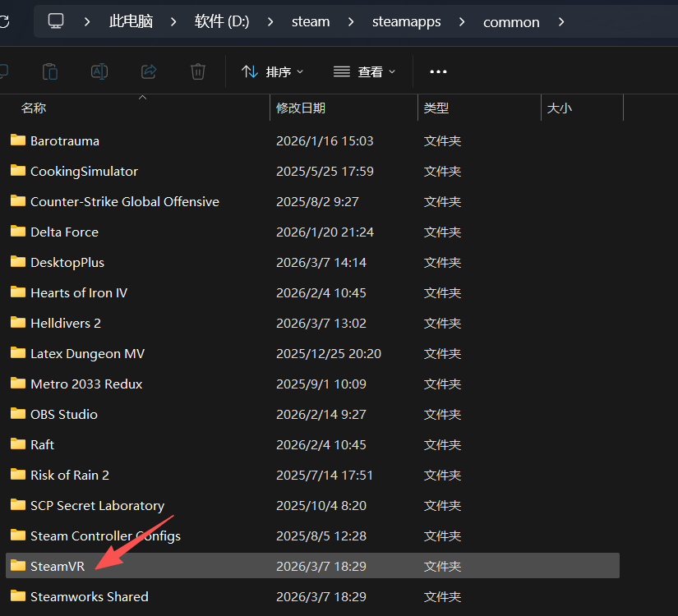This screenshot has height=616, width=678.
Task: Select Risk of Rain 2 folder name
Action: (70, 475)
